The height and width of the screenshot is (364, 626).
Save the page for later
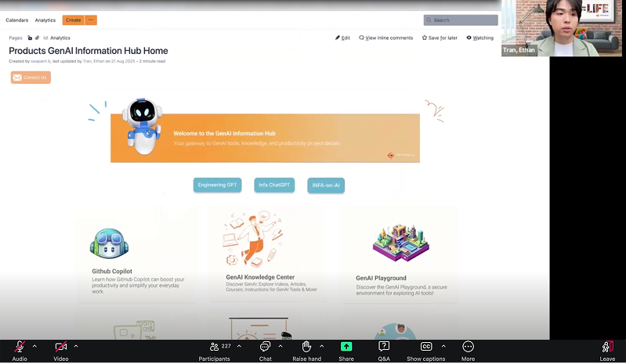click(440, 38)
